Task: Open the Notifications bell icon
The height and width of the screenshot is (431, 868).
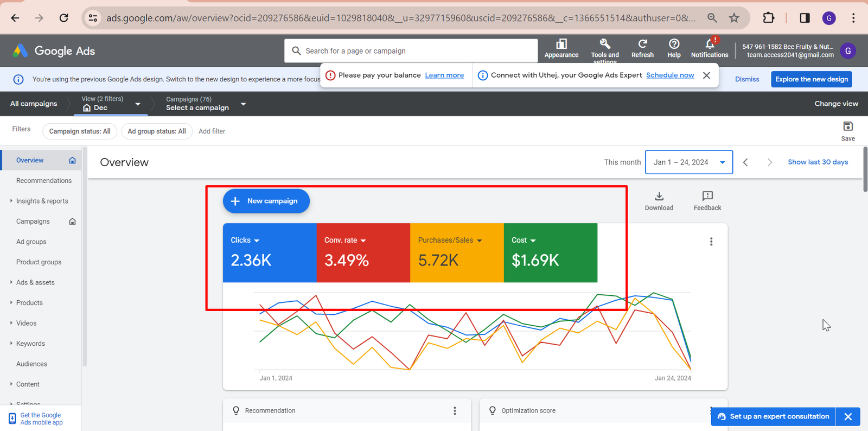Action: tap(710, 48)
